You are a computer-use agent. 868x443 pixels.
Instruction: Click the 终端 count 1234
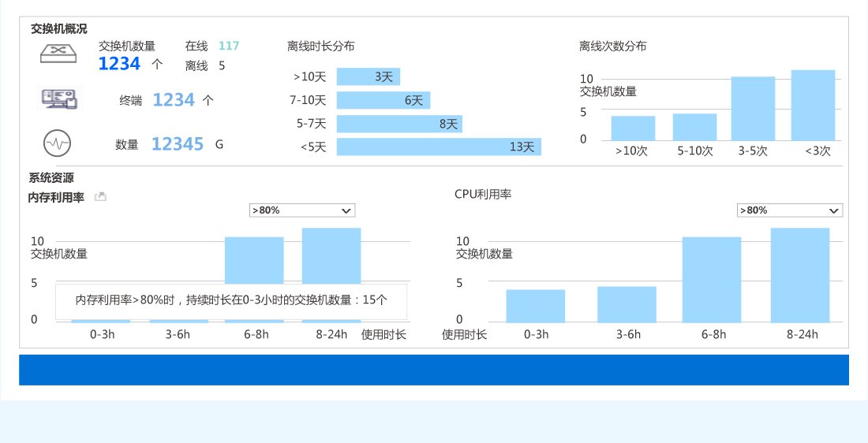[174, 100]
